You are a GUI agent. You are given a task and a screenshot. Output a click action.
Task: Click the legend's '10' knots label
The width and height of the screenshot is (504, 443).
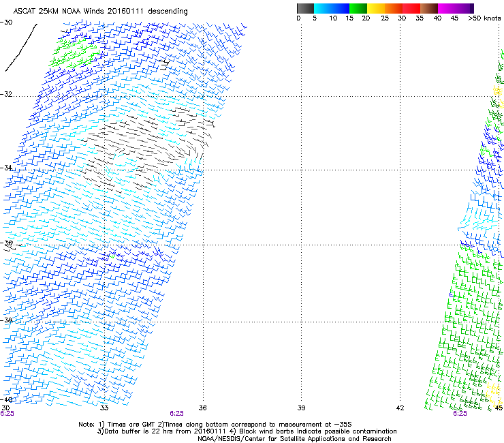pos(333,18)
